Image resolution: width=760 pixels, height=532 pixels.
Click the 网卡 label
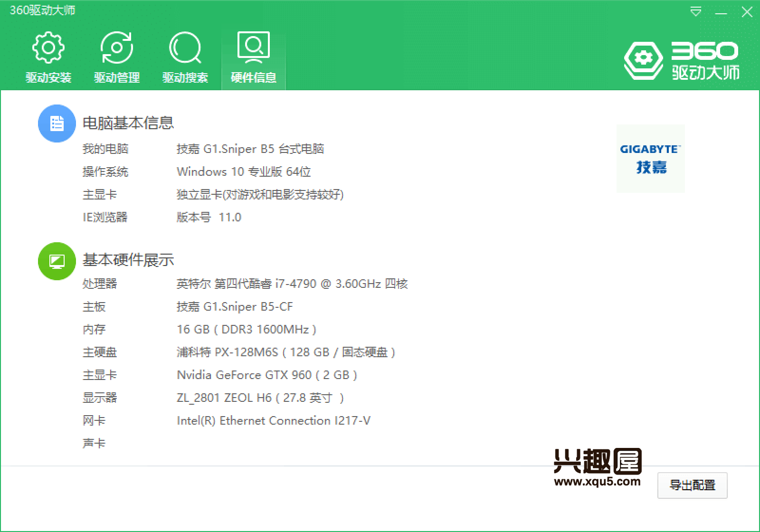tap(94, 420)
